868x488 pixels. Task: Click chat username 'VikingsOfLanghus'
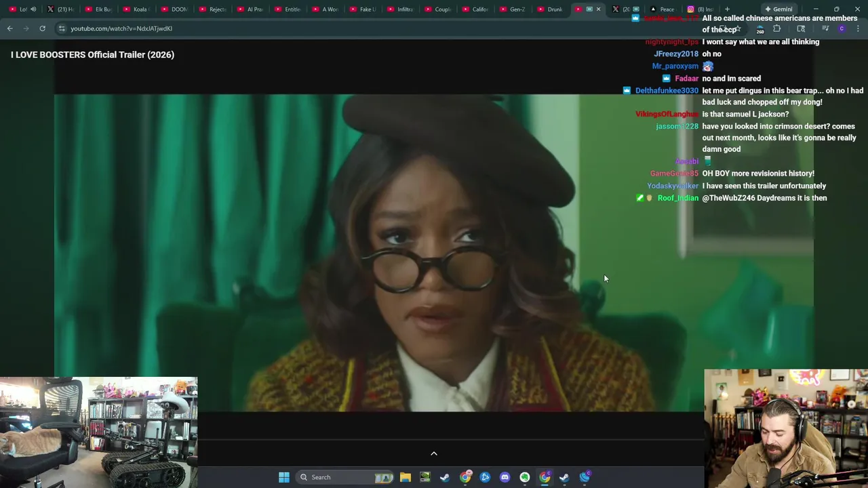click(x=667, y=115)
